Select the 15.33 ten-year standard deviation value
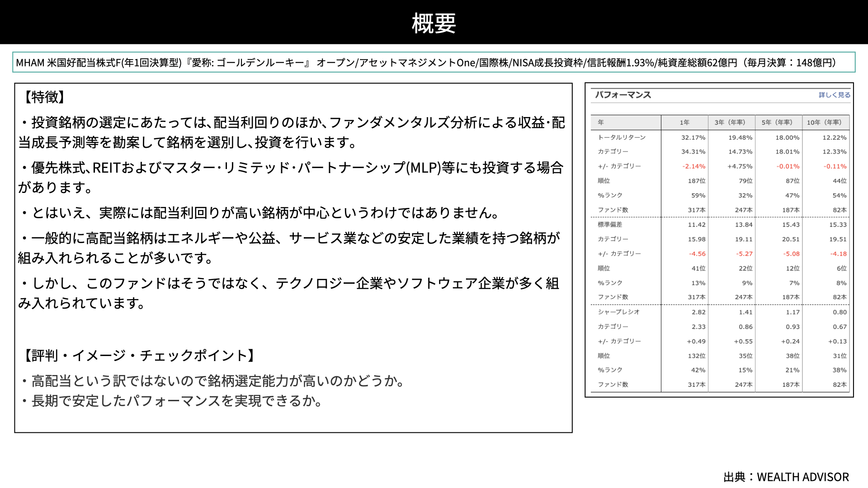 (x=838, y=225)
